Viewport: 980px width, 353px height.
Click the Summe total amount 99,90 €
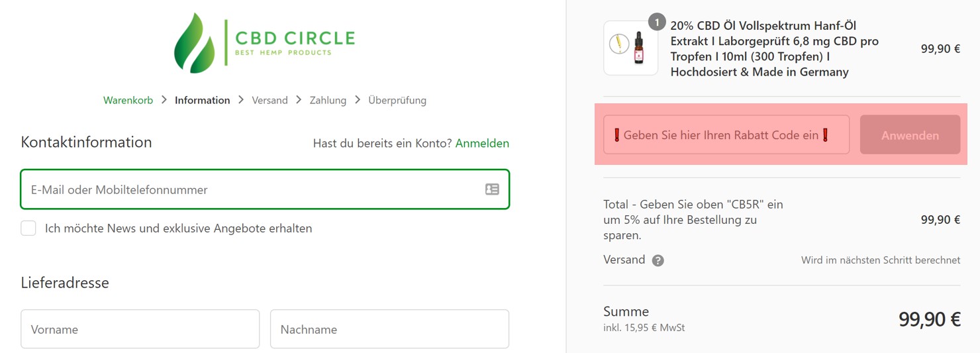[x=929, y=319]
